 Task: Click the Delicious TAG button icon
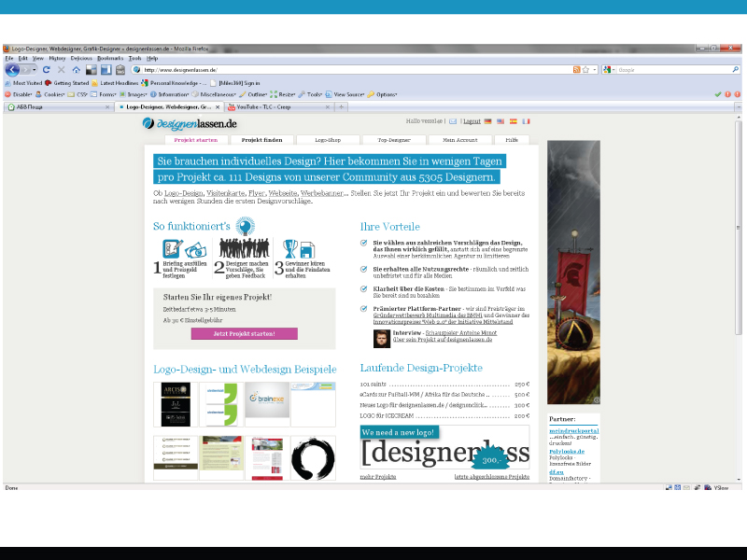click(120, 70)
